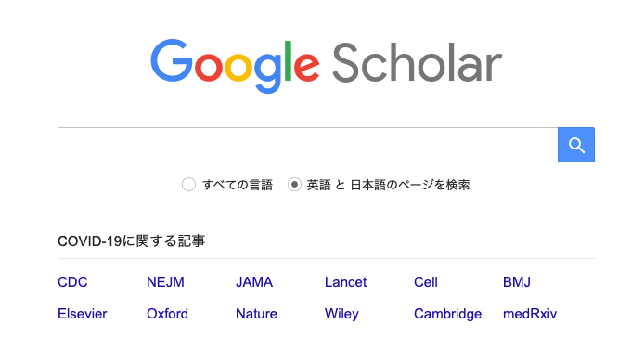Image resolution: width=644 pixels, height=350 pixels.
Task: Visit the Elsevier link
Action: pyautogui.click(x=83, y=314)
